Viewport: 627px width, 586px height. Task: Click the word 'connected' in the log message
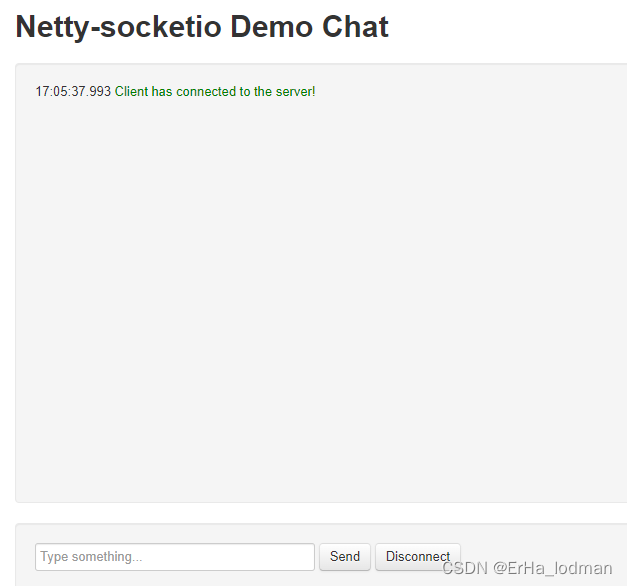206,92
